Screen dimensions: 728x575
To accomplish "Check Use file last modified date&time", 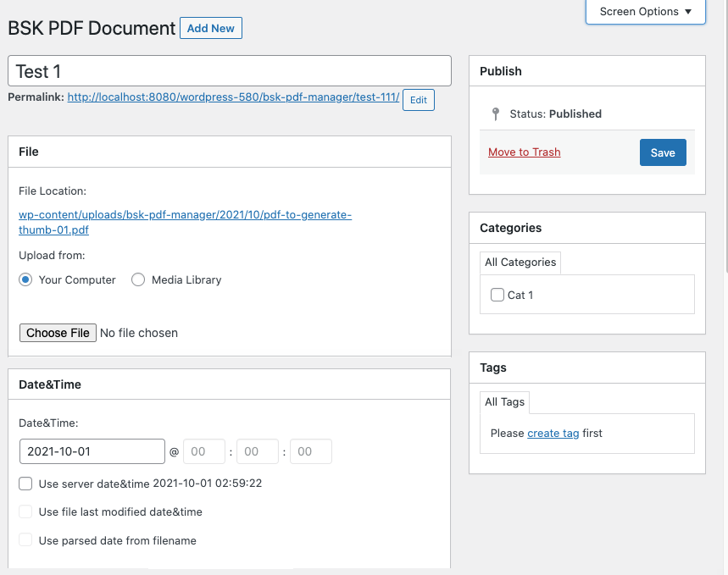I will pyautogui.click(x=25, y=511).
